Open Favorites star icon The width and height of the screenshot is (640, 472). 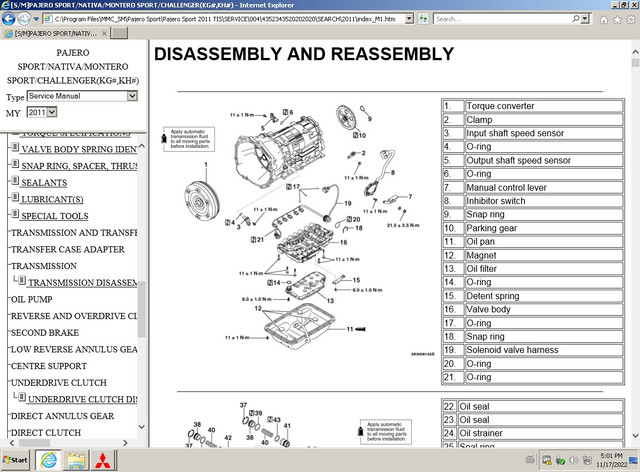(617, 20)
